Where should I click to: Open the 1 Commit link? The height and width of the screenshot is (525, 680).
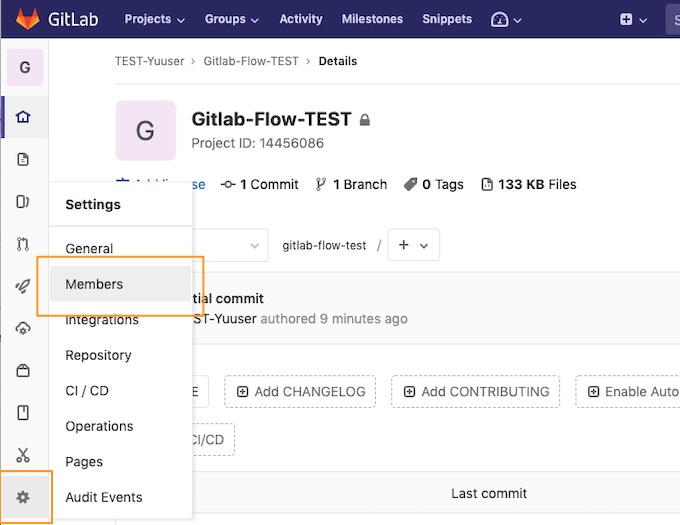pyautogui.click(x=259, y=184)
